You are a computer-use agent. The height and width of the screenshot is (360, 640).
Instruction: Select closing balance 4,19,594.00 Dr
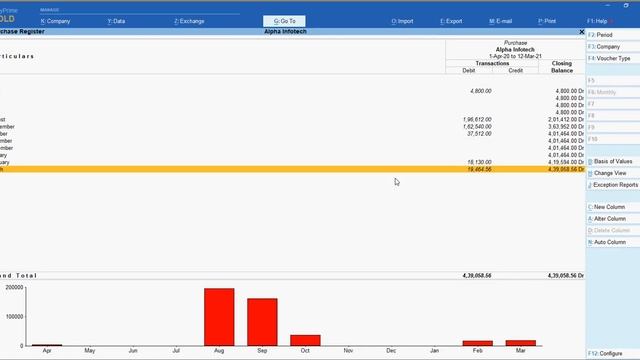click(566, 162)
